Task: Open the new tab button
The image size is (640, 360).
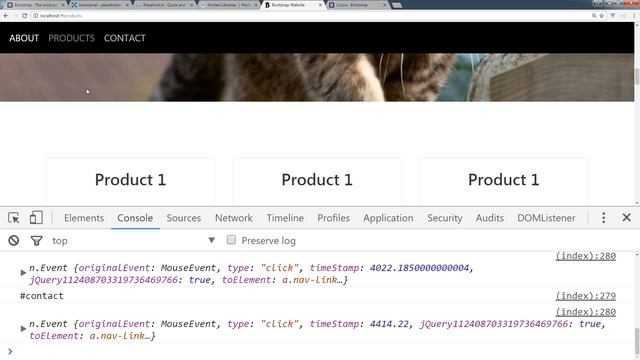Action: pos(396,5)
